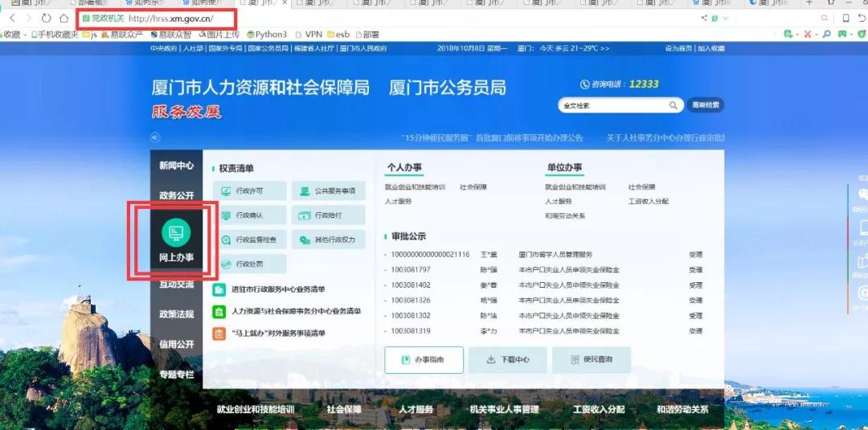Click the left arrow beside announcement ticker

click(x=156, y=137)
